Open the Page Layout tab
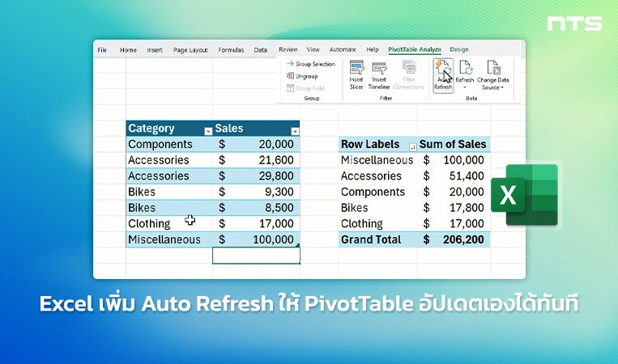Viewport: 618px width, 364px height. click(190, 50)
